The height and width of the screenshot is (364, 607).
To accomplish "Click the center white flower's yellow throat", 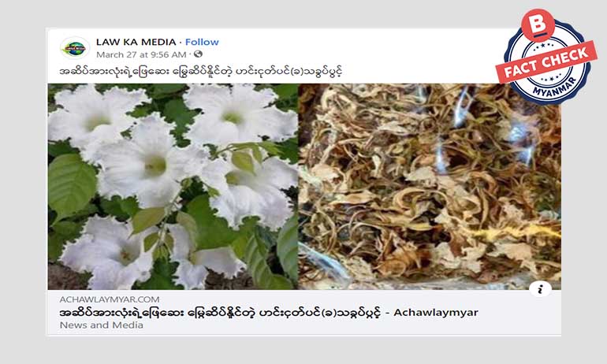I will coord(155,165).
